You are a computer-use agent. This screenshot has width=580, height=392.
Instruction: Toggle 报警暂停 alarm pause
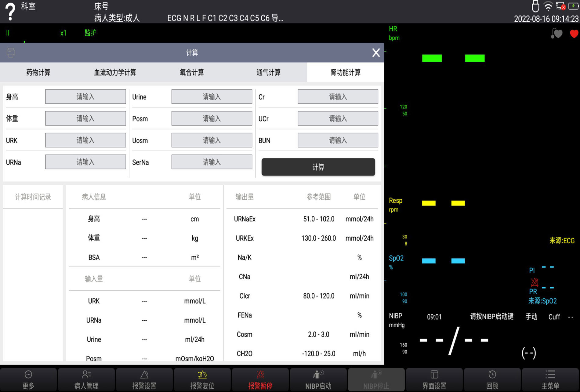(260, 379)
